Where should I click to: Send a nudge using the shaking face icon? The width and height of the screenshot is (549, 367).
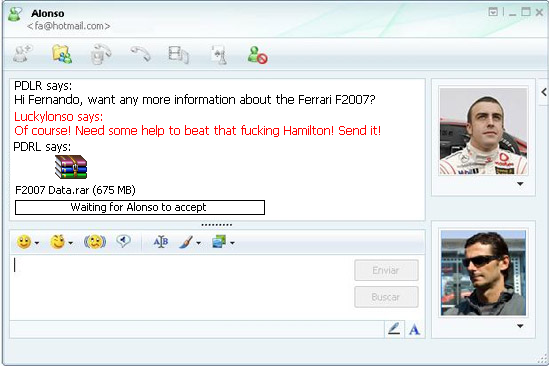coord(95,242)
